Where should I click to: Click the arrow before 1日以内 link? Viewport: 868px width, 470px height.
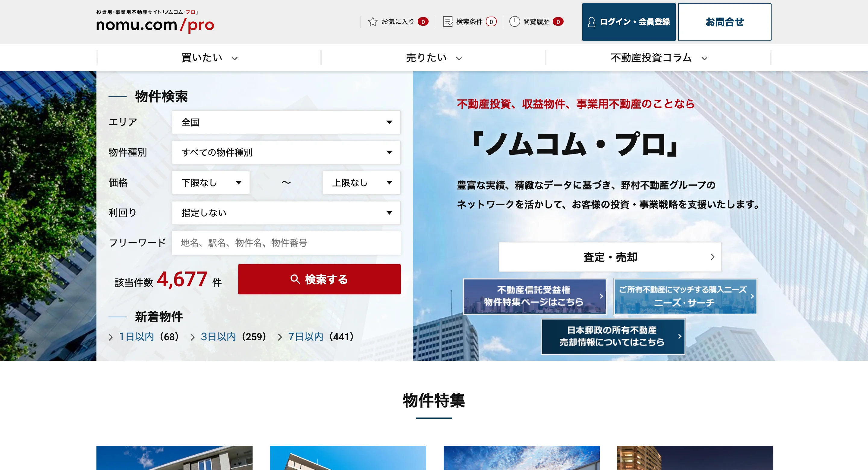click(111, 337)
